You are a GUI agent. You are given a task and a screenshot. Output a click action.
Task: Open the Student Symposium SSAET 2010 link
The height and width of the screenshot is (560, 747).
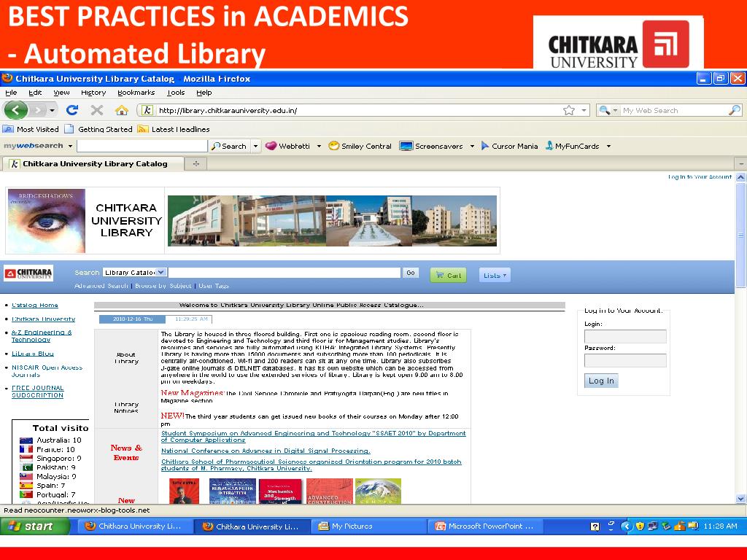pos(314,436)
